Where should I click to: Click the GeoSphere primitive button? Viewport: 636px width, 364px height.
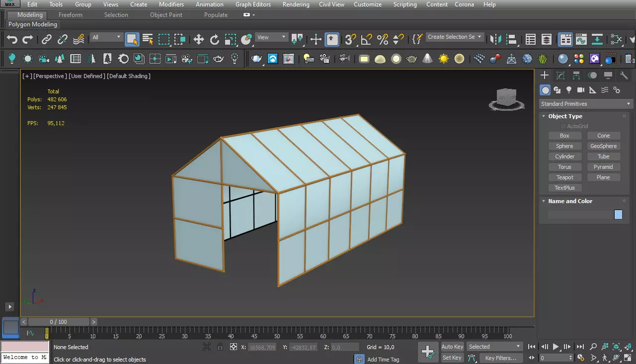(x=603, y=146)
